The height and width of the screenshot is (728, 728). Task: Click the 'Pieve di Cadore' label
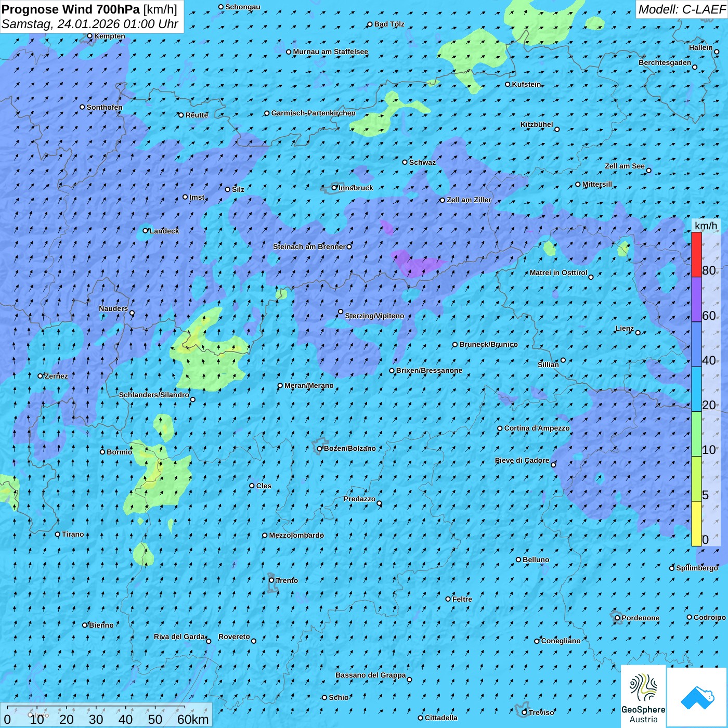point(522,460)
